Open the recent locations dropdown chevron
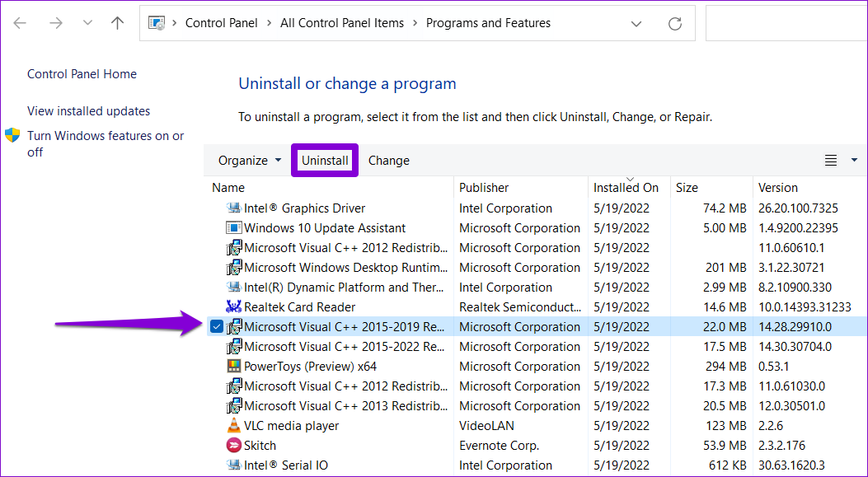868x477 pixels. pyautogui.click(x=87, y=23)
